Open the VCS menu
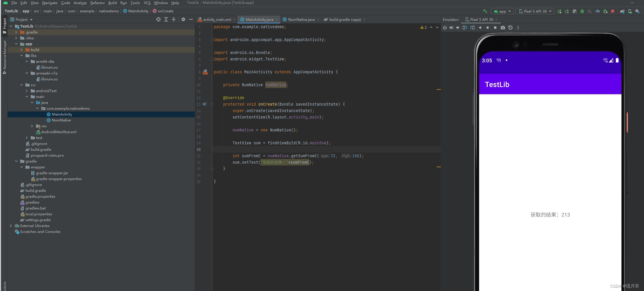Viewport: 644px width, 291px height. (x=147, y=3)
